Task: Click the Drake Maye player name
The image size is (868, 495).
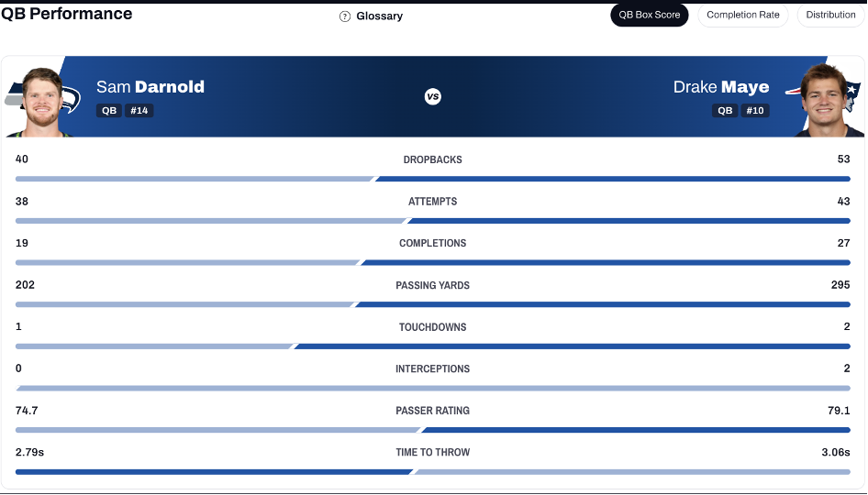Action: 721,87
